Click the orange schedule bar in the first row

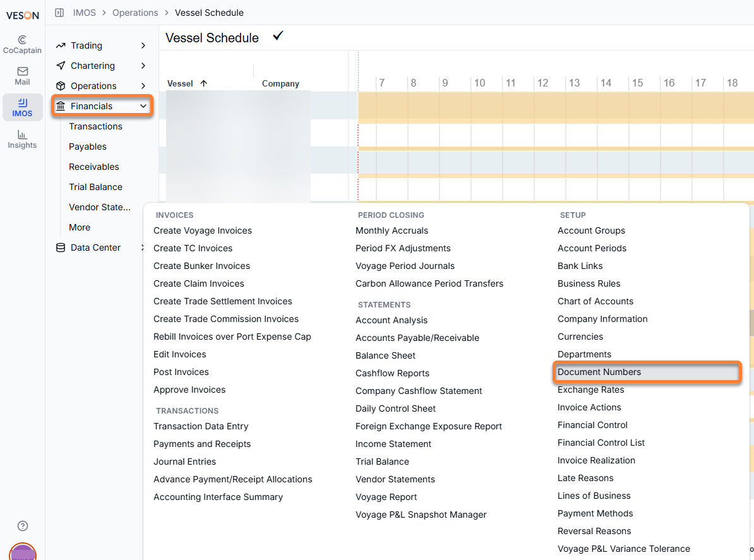[x=556, y=107]
